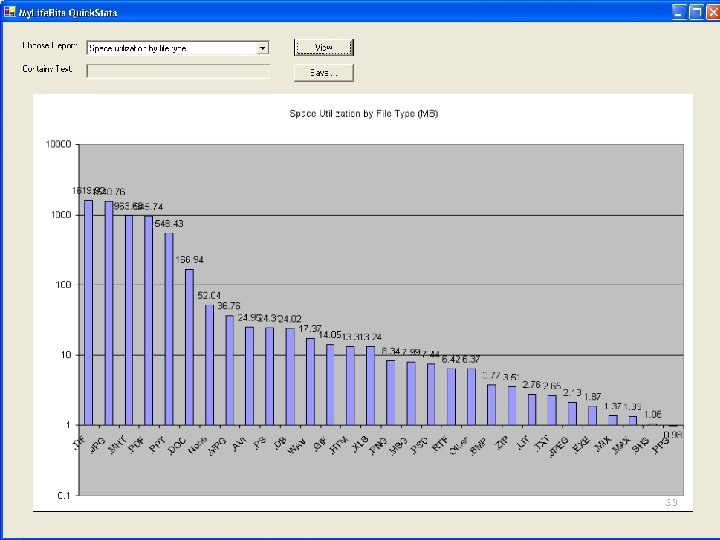Click the '17.37' value label

pos(310,329)
